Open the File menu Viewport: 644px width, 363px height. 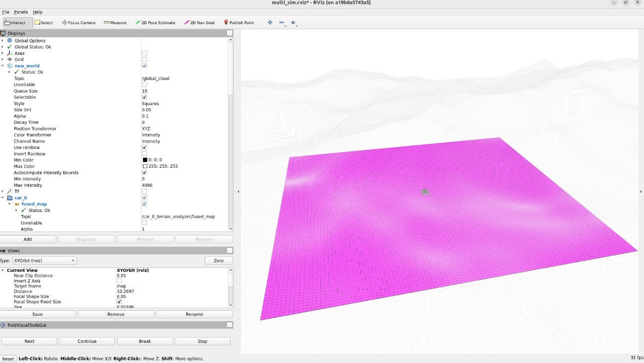coord(6,12)
